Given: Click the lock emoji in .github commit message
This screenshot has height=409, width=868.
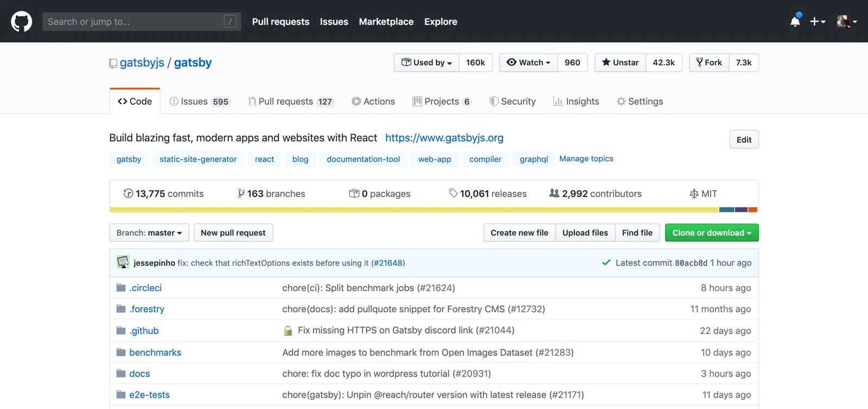Looking at the screenshot, I should point(288,330).
